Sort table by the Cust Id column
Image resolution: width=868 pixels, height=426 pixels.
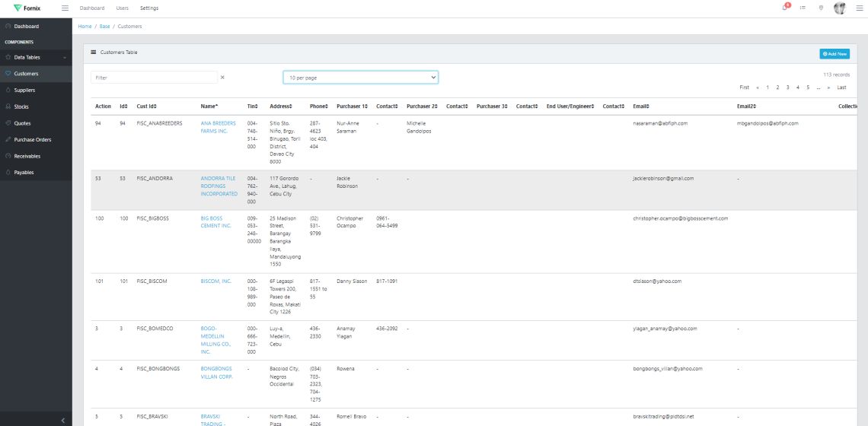coord(146,106)
